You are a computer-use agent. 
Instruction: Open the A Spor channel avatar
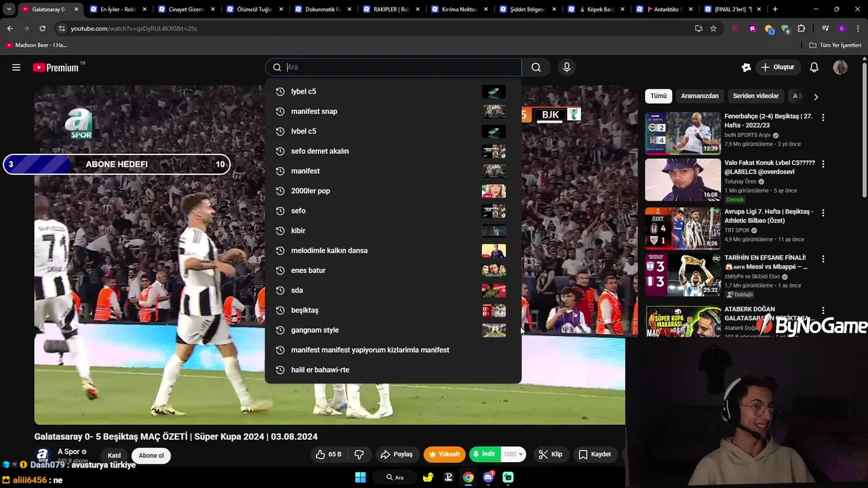(43, 455)
